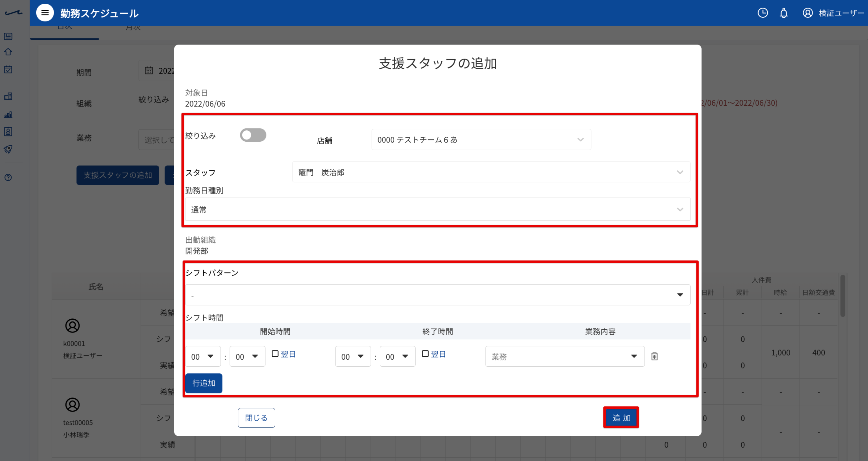Screen dimensions: 868x461
Task: Click the 開発部 organization text
Action: [197, 251]
